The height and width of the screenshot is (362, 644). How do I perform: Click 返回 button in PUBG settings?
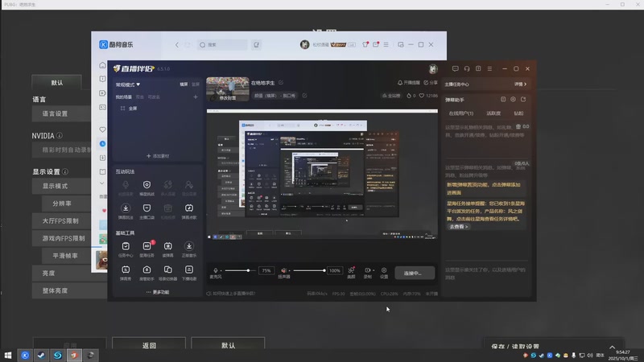[149, 344]
